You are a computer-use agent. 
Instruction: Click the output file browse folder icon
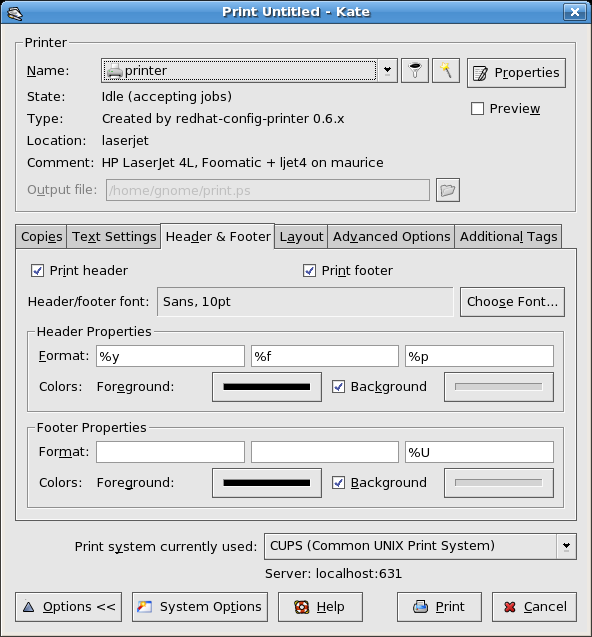click(x=448, y=190)
